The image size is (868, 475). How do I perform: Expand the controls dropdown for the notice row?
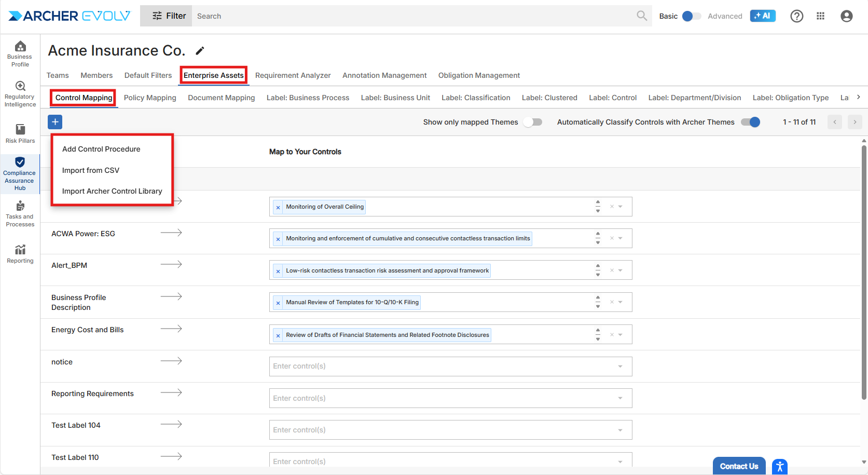pos(620,367)
